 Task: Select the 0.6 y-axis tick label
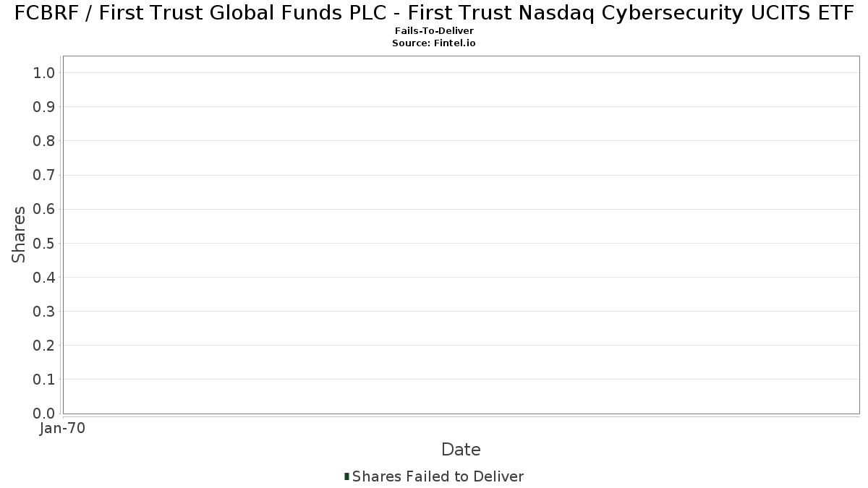click(44, 209)
